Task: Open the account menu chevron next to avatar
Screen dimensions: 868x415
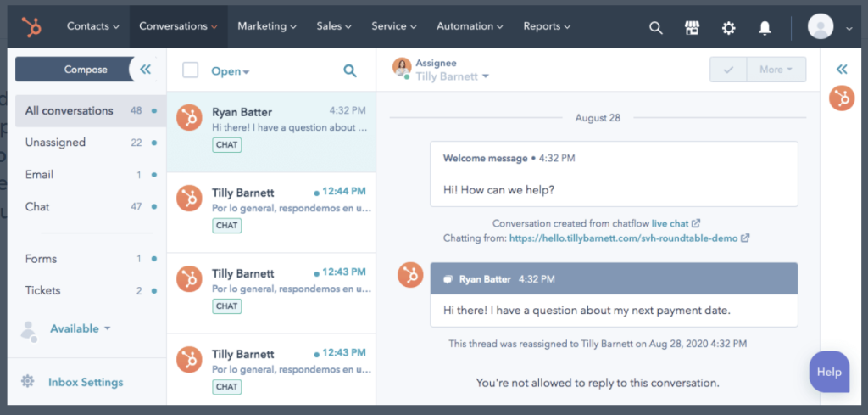Action: tap(849, 29)
